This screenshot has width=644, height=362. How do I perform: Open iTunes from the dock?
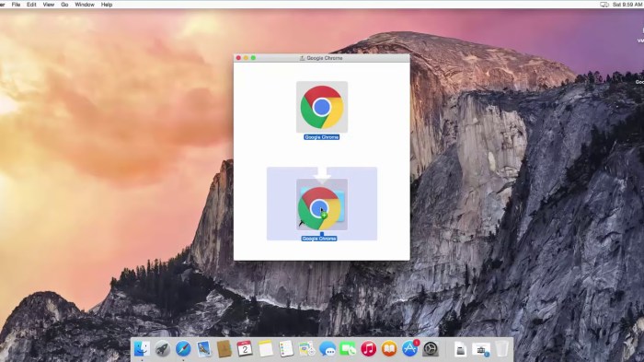click(368, 349)
